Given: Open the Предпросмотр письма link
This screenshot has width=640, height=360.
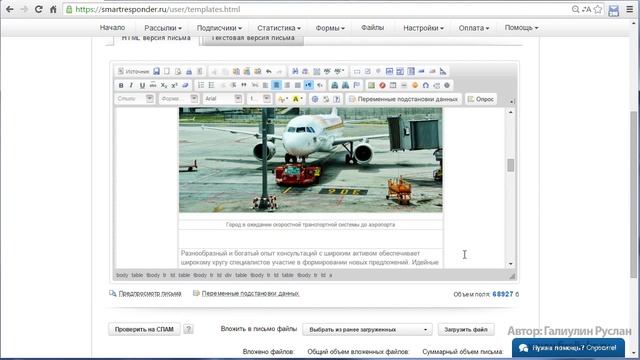Looking at the screenshot, I should (150, 293).
